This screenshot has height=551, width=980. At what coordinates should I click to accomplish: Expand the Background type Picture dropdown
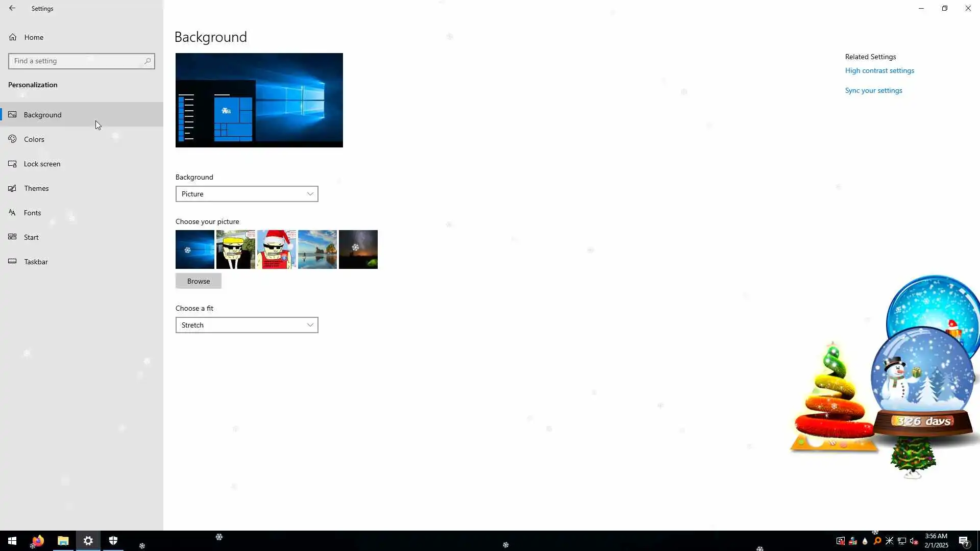point(247,194)
